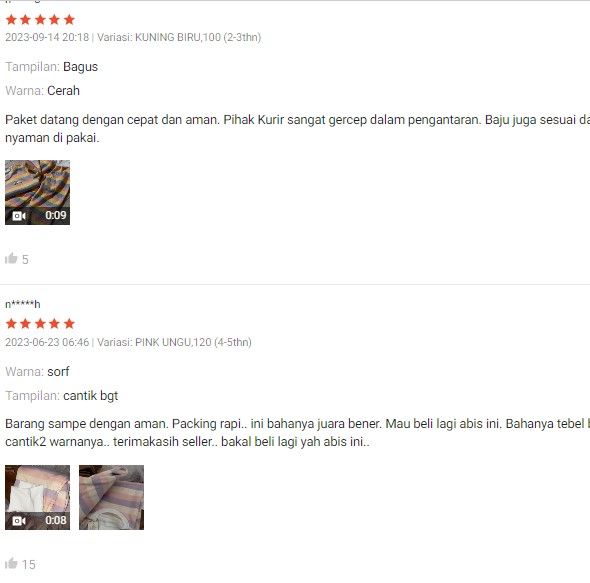590x583 pixels.
Task: Click the review date 2023-06-23 06:46
Action: (x=47, y=342)
